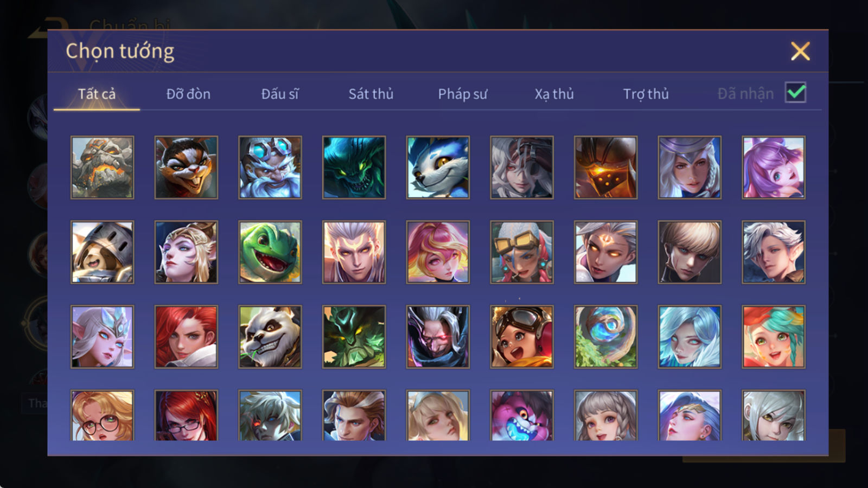Viewport: 868px width, 488px height.
Task: Open the Trợ thủ tab
Action: [646, 94]
